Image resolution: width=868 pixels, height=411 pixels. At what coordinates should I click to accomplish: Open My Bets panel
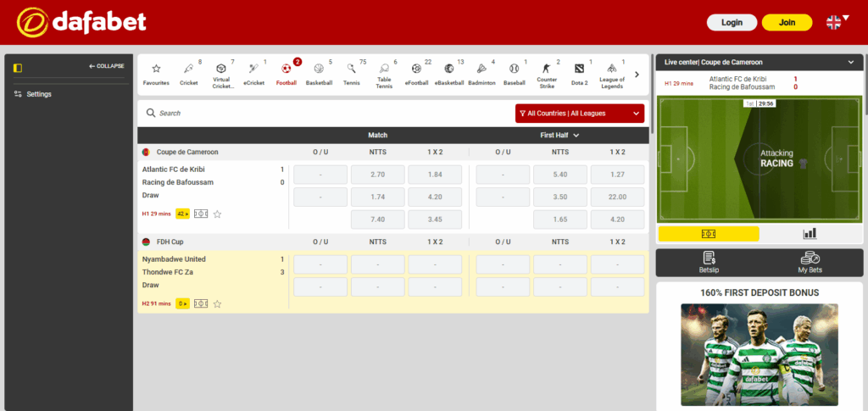pos(810,263)
